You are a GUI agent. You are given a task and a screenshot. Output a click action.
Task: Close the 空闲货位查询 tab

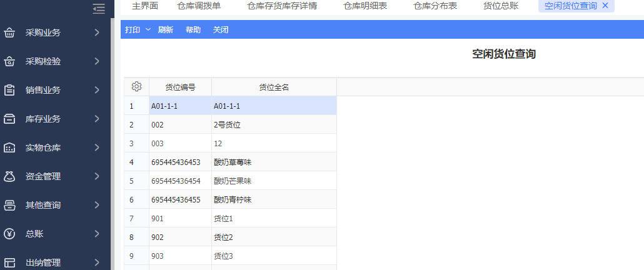click(x=605, y=6)
